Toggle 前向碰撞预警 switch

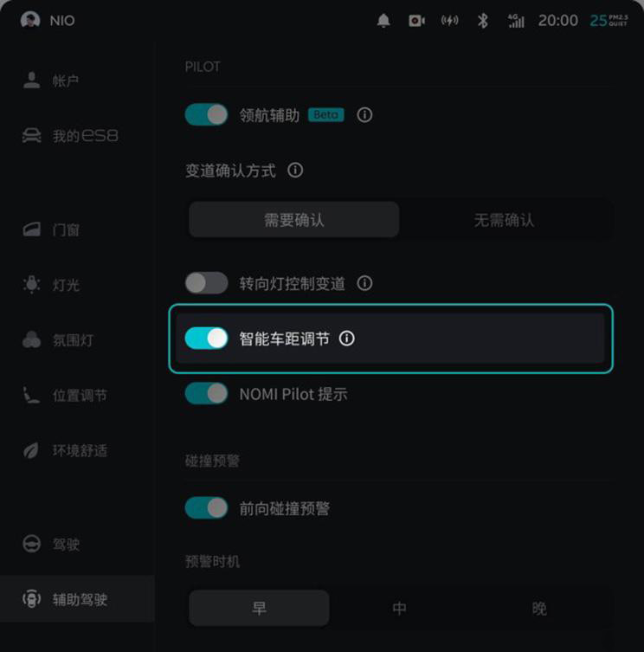(x=206, y=507)
